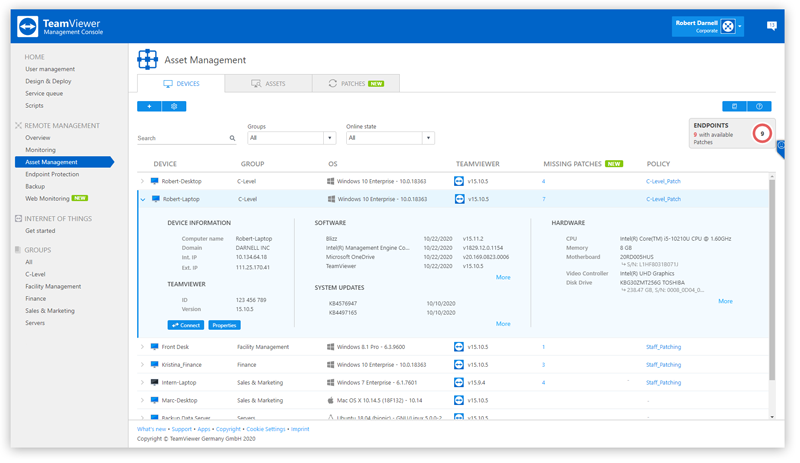This screenshot has width=800, height=463.
Task: Click the search magnifier icon
Action: click(x=232, y=138)
